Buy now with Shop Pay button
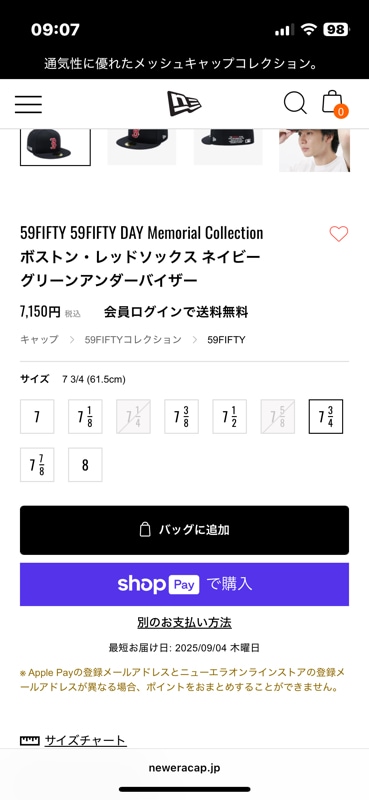 pyautogui.click(x=184, y=584)
